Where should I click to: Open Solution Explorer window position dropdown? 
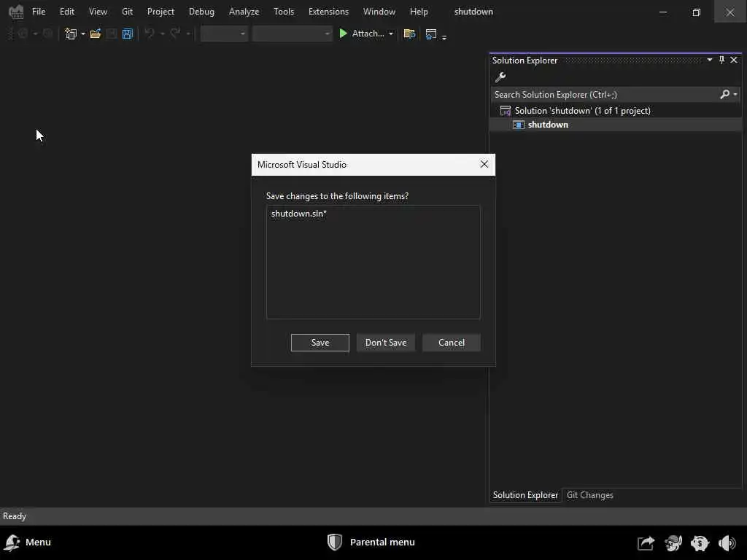pos(710,60)
